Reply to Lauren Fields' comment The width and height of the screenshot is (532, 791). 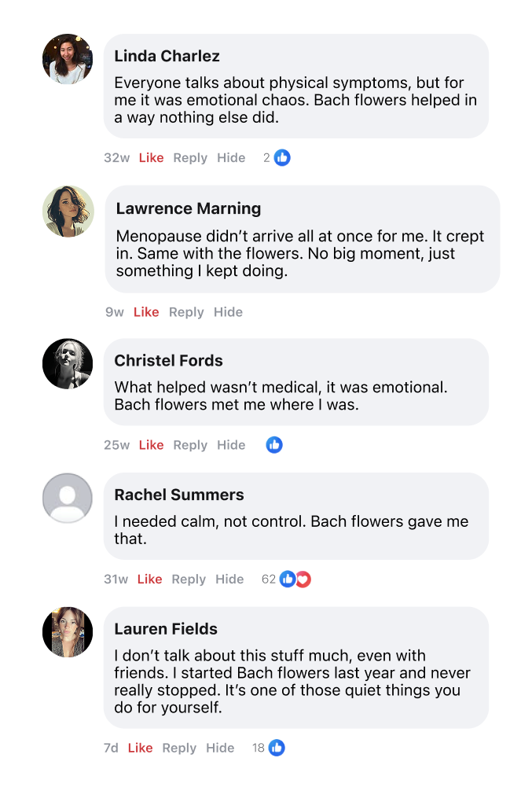pos(179,748)
